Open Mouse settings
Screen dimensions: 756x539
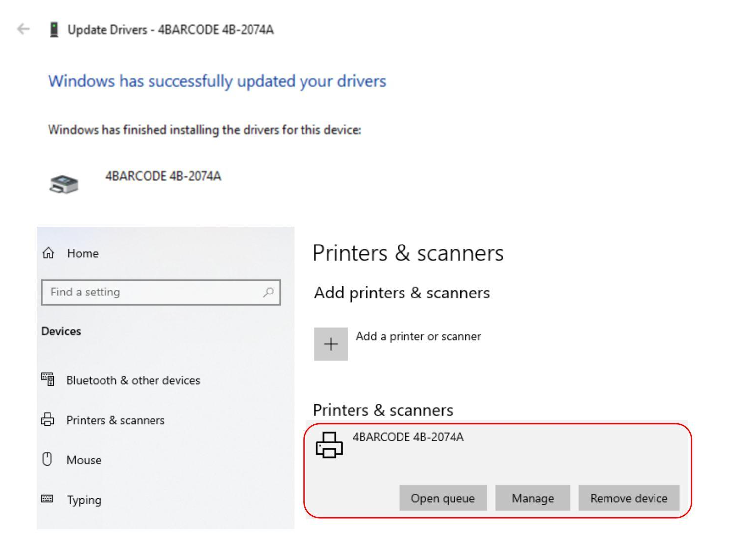coord(84,460)
